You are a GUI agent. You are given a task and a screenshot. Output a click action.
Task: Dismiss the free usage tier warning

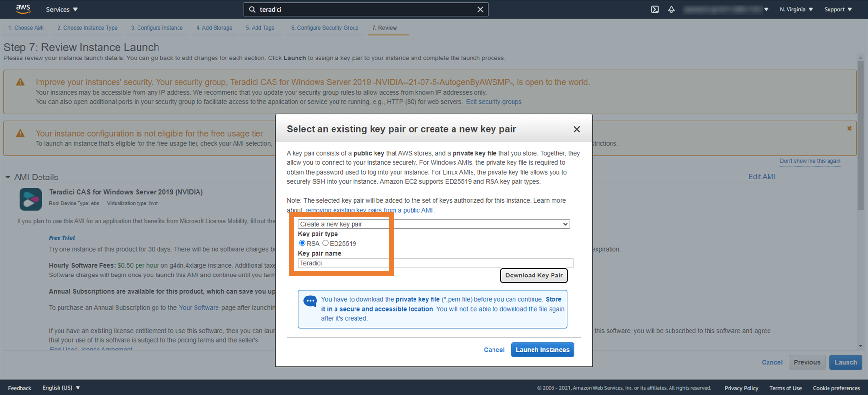pos(849,128)
